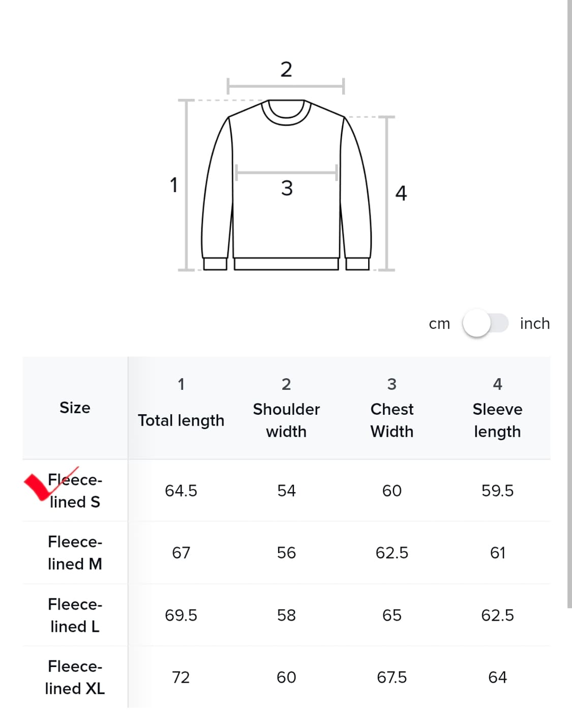The image size is (572, 728).
Task: Click the number 2 shoulder marker on diagram
Action: 286,70
